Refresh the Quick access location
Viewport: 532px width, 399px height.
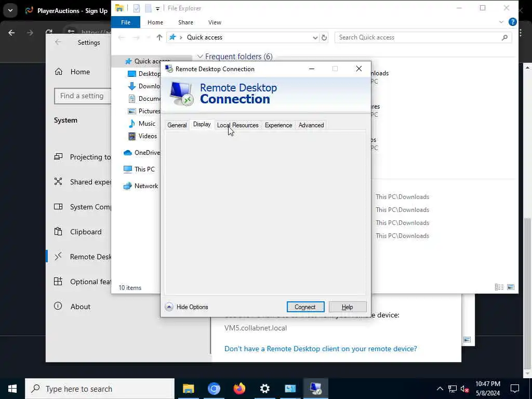coord(324,37)
